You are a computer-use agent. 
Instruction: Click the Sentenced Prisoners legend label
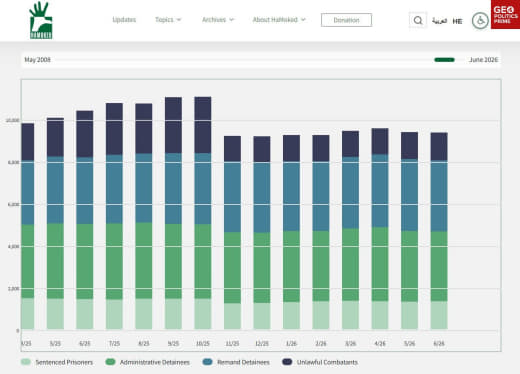click(64, 362)
